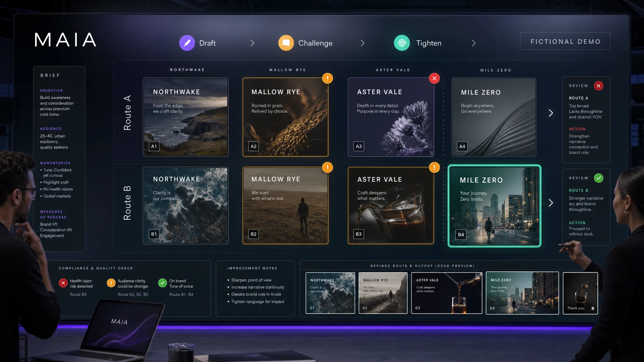644x362 pixels.
Task: Click the A2 label tag
Action: [x=253, y=146]
